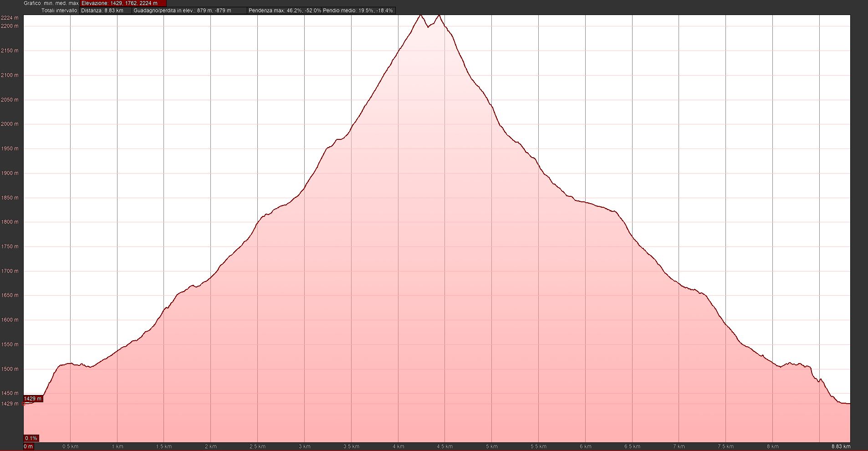Viewport: 868px width, 451px height.
Task: Select the Distanza 8.83 km field
Action: point(105,10)
